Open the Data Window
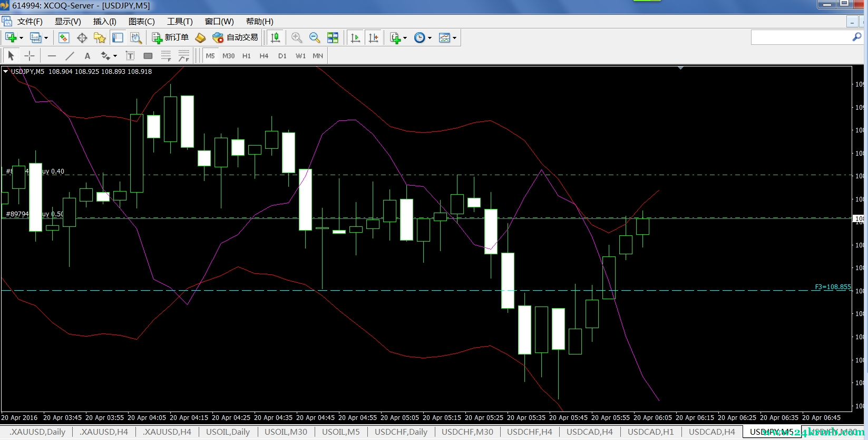The height and width of the screenshot is (440, 868). (82, 37)
